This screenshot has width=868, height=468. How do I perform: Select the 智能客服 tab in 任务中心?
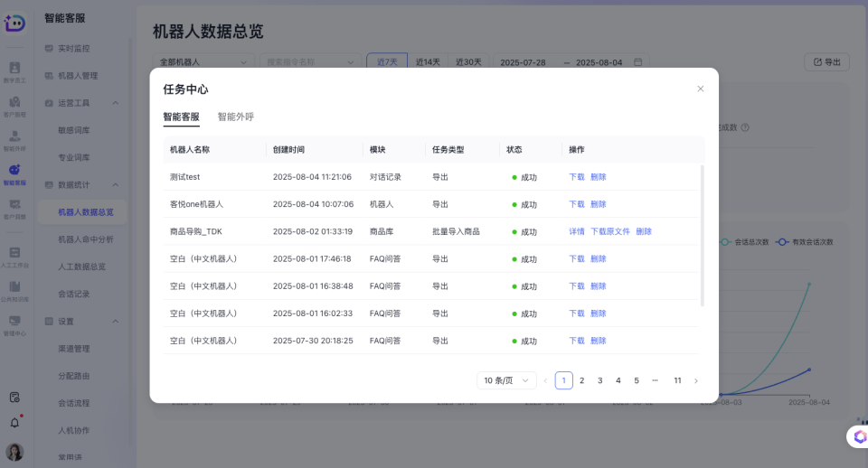pos(181,117)
